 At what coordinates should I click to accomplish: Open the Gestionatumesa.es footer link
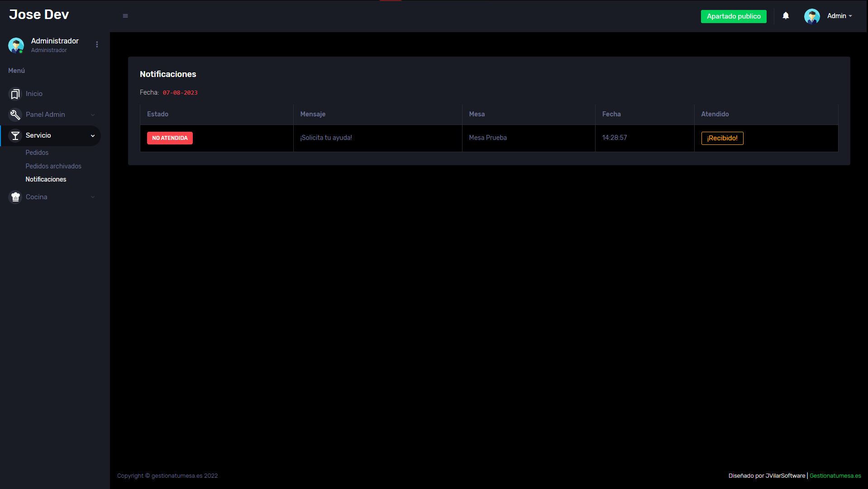[x=835, y=475]
